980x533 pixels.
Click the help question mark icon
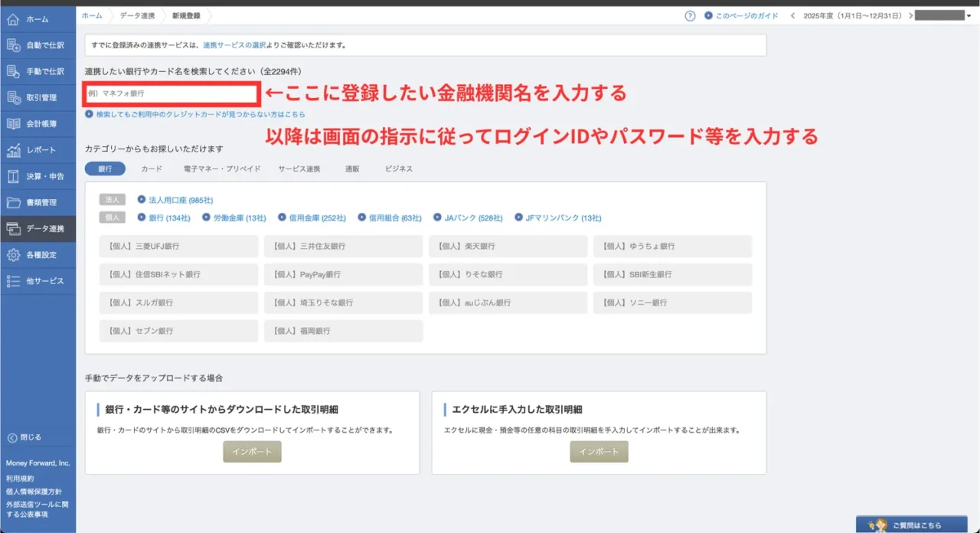[x=690, y=15]
